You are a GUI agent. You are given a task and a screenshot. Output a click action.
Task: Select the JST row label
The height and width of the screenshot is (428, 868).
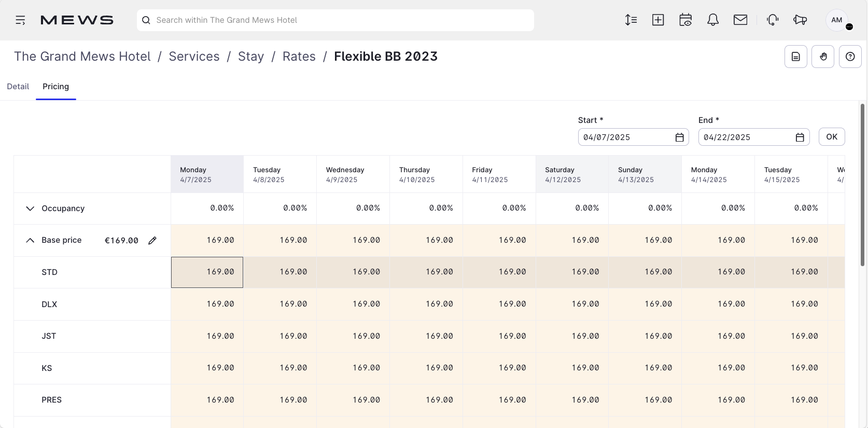(49, 336)
